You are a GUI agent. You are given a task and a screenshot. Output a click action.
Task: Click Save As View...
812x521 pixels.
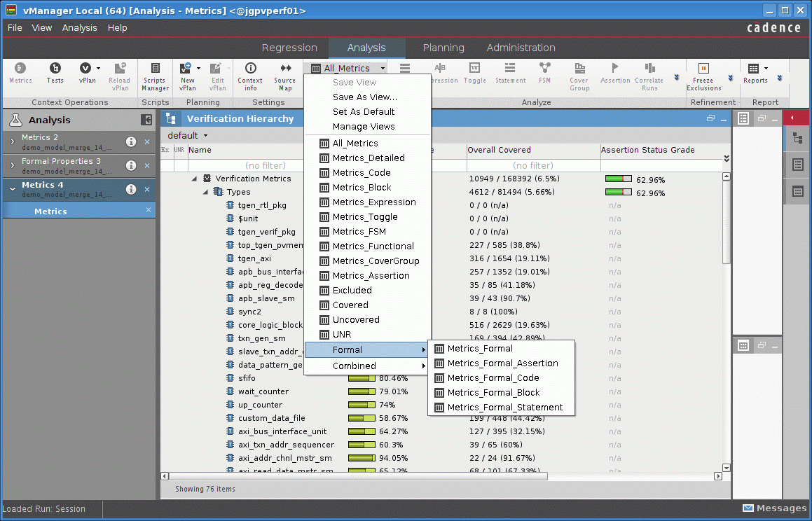[x=365, y=97]
